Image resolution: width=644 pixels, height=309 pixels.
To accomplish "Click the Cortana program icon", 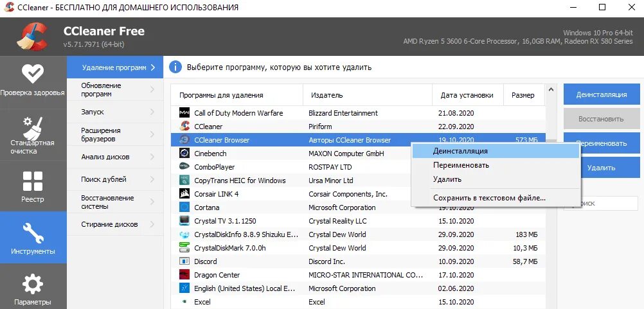I will coord(184,207).
